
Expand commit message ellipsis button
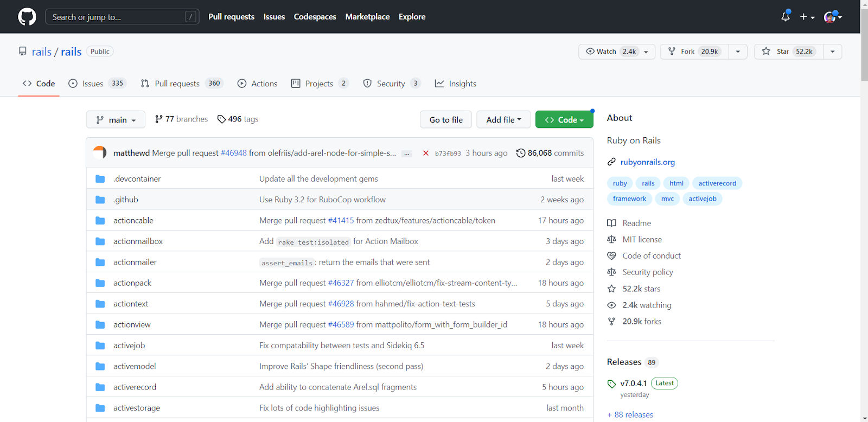pos(407,154)
